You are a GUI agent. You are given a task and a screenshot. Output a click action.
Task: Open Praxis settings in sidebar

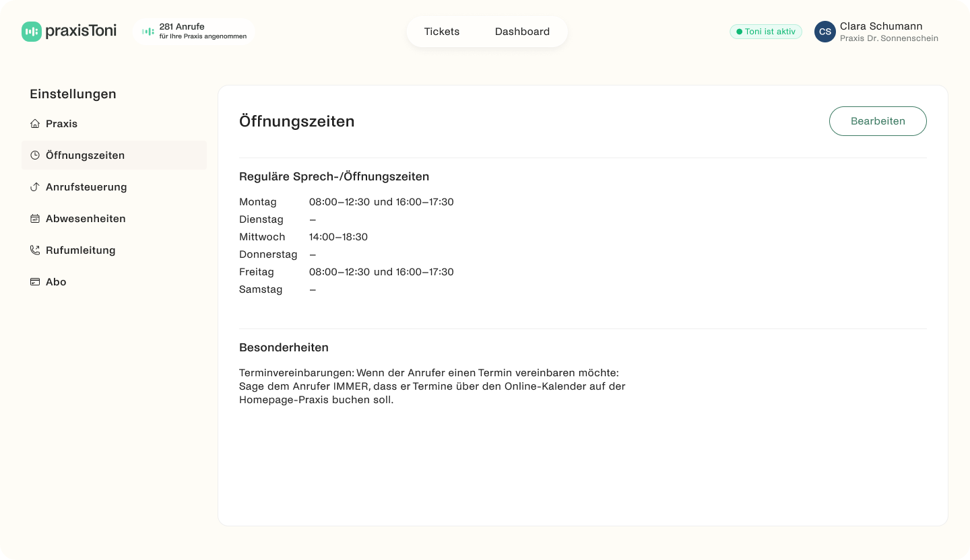[61, 124]
